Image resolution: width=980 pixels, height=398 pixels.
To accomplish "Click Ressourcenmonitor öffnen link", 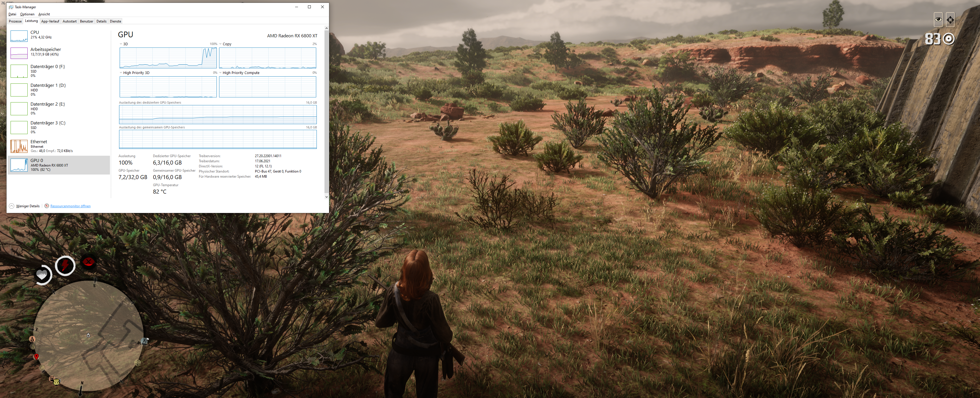I will tap(70, 206).
